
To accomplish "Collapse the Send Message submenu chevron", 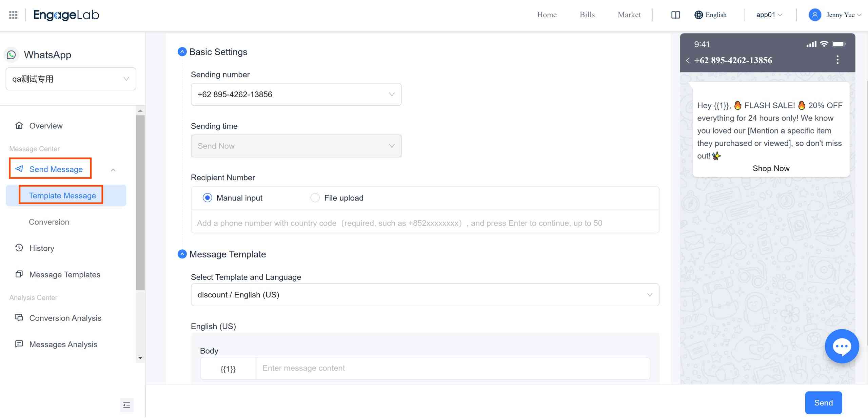I will [113, 170].
